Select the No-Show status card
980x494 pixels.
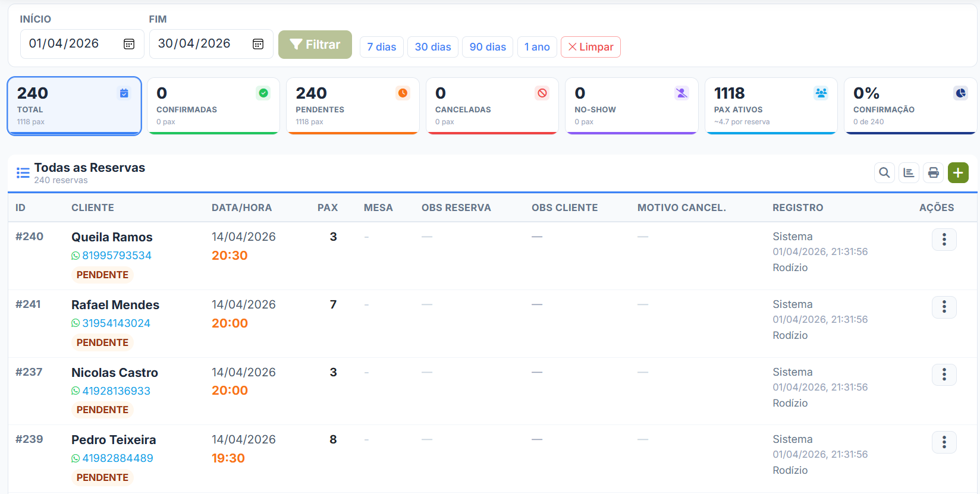[631, 106]
